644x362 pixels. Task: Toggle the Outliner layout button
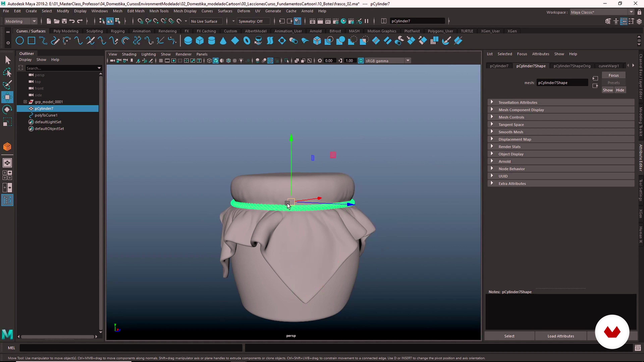(x=7, y=200)
